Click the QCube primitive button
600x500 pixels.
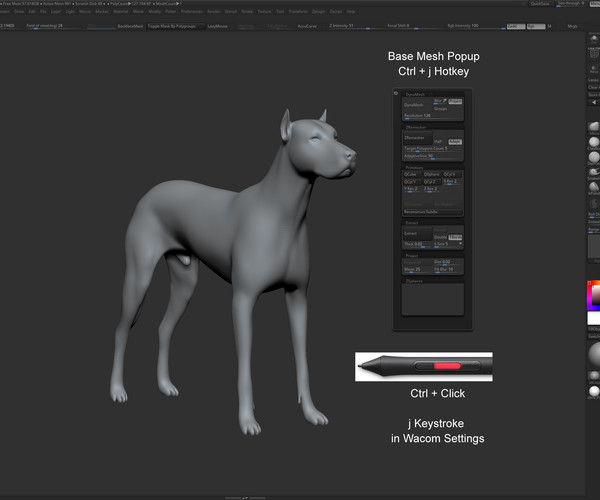click(x=412, y=174)
